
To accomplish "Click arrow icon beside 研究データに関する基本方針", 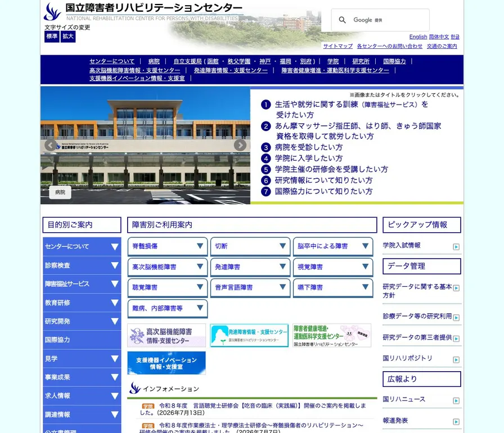I will 456,288.
